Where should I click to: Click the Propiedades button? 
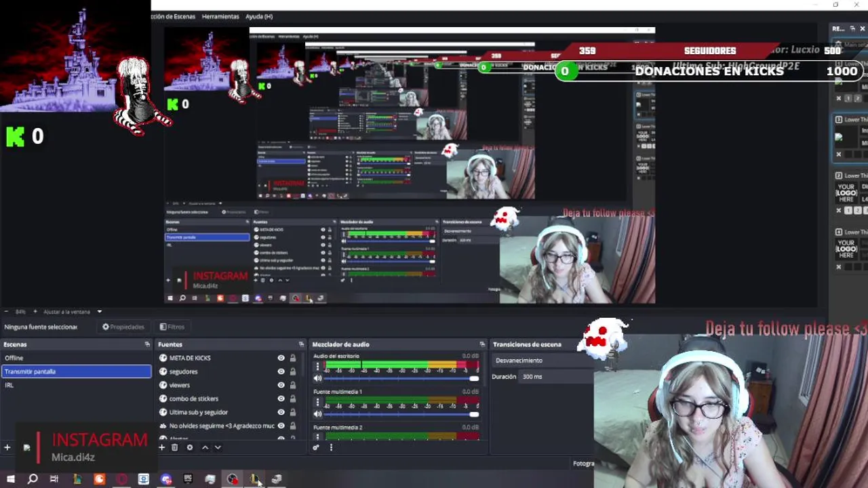(123, 327)
